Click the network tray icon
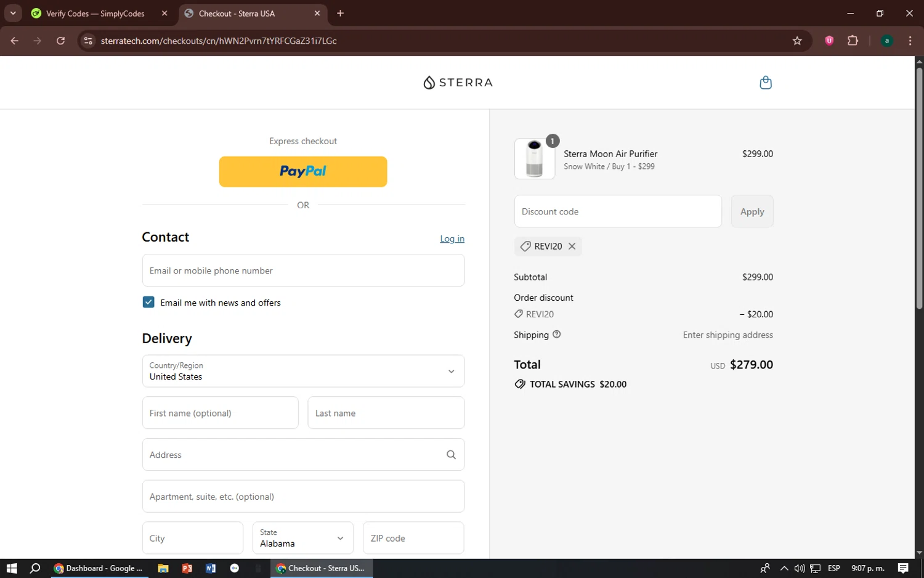 click(x=816, y=568)
